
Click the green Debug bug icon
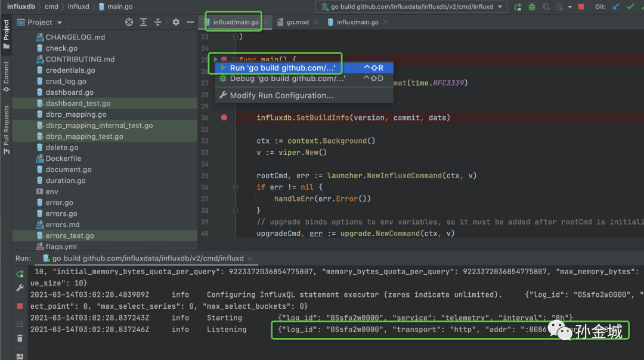(x=532, y=7)
